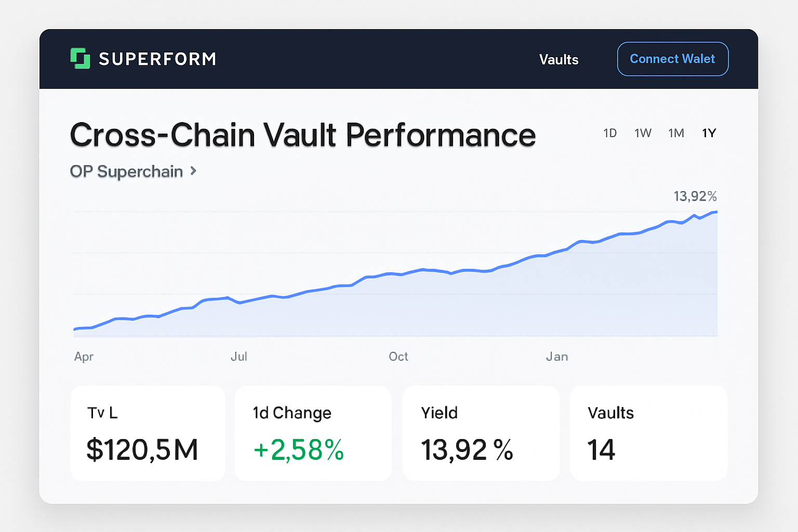Toggle the 1M performance view

[676, 133]
